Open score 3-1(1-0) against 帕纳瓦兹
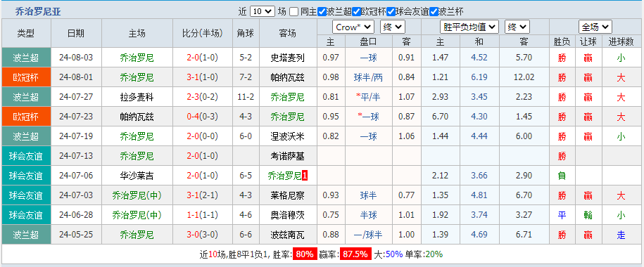 pyautogui.click(x=202, y=77)
